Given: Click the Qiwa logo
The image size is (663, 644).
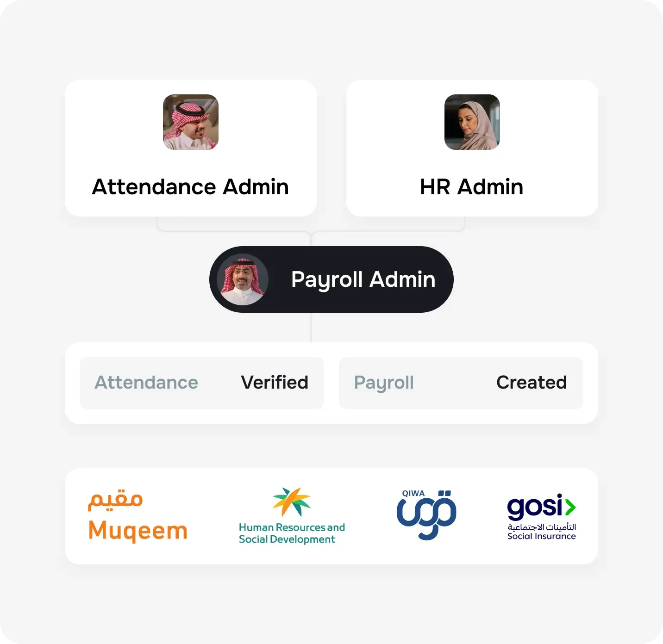Looking at the screenshot, I should point(426,515).
